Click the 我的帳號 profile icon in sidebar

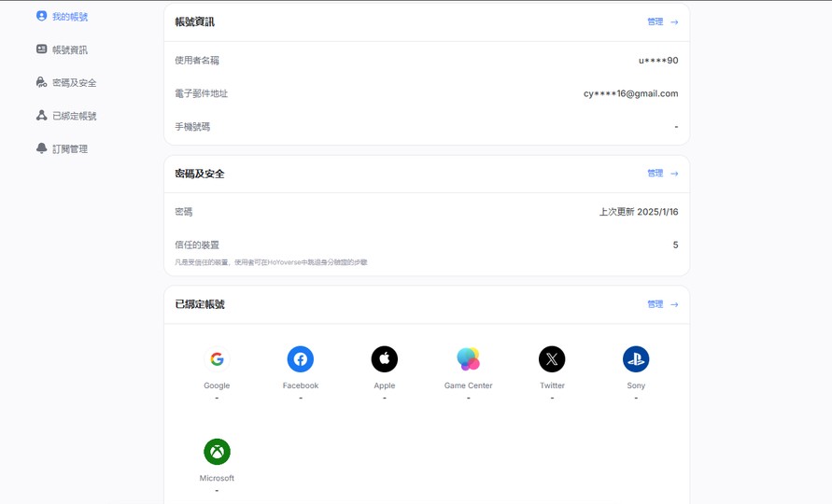tap(41, 16)
